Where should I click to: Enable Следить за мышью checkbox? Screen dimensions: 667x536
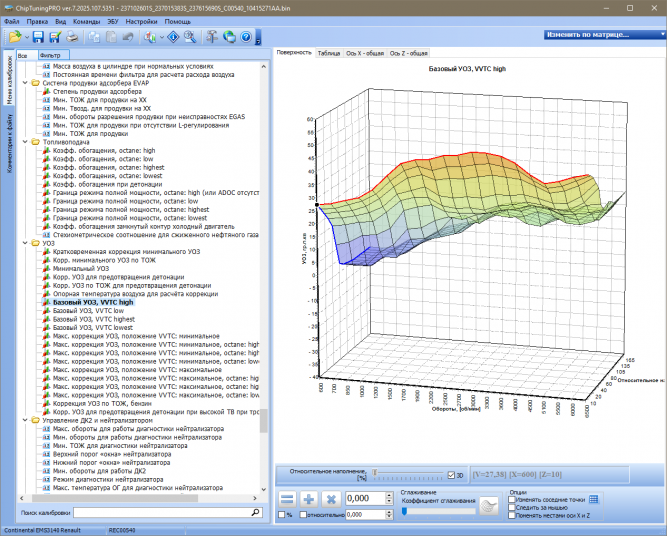coord(512,507)
